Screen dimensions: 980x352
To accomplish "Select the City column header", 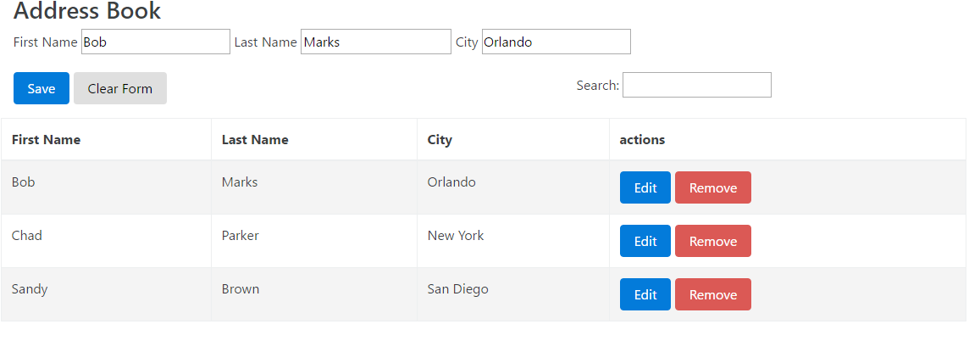I will [513, 140].
